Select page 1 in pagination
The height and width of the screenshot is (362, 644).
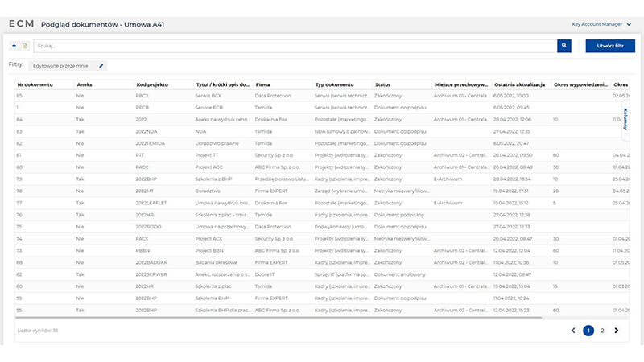588,331
